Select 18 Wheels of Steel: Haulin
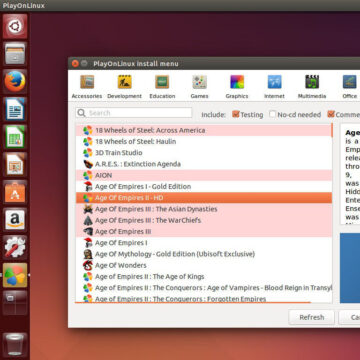 204,142
